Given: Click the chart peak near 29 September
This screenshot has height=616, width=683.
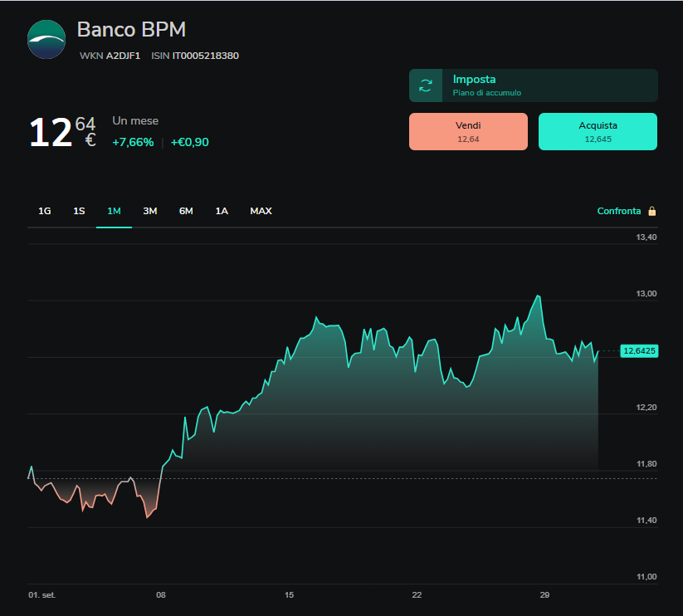Looking at the screenshot, I should tap(539, 296).
